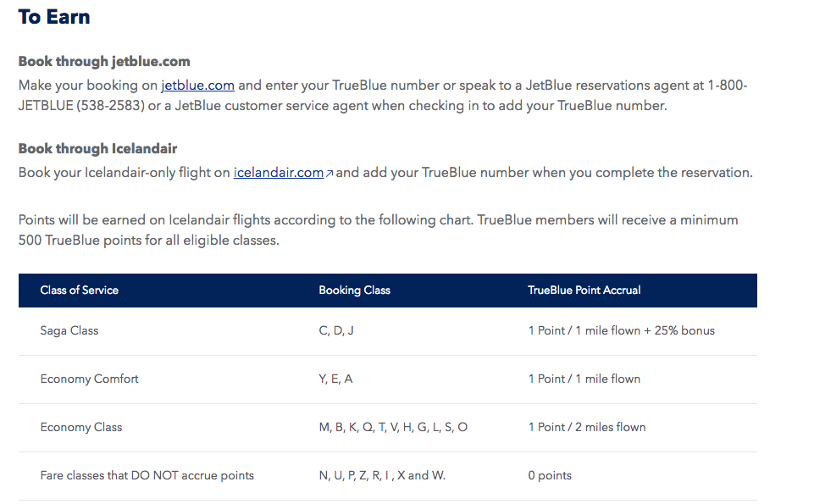
Task: Click the "0 points" accrual cell
Action: tap(550, 475)
